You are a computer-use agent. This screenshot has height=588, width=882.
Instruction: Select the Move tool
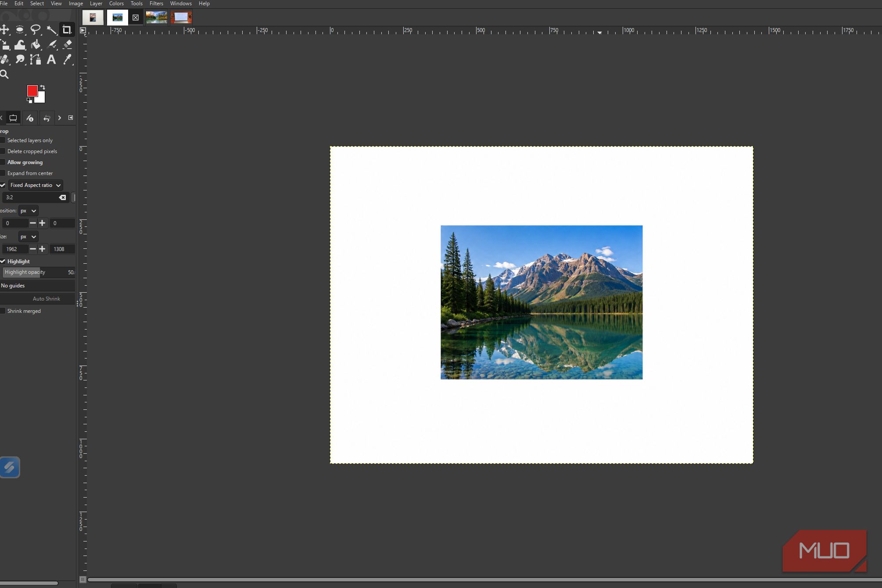coord(4,30)
